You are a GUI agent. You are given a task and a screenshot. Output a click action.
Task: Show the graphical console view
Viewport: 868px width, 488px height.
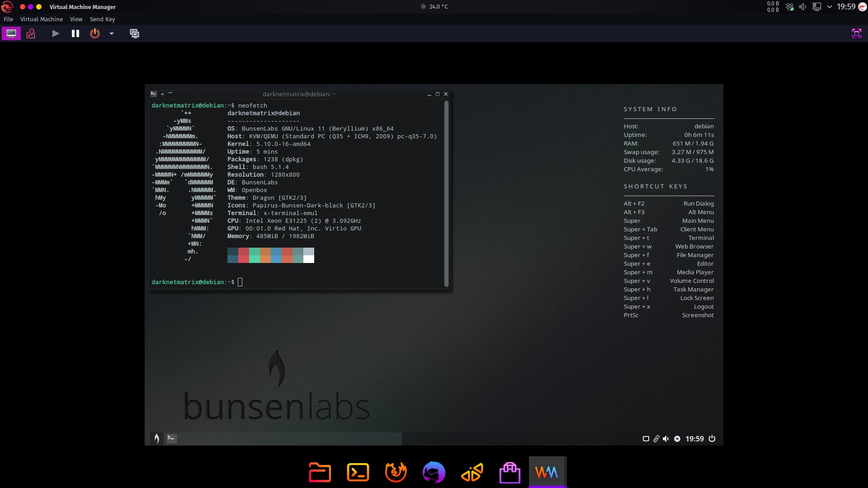(11, 33)
